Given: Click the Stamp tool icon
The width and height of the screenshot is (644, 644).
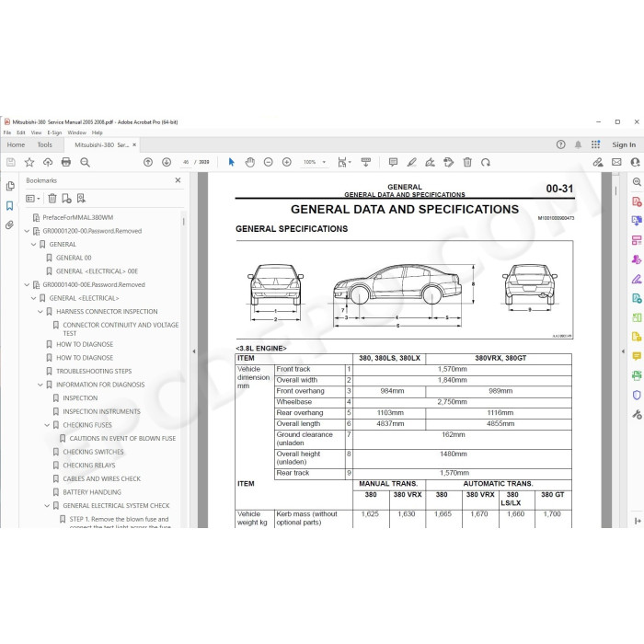Looking at the screenshot, I should coord(449,162).
